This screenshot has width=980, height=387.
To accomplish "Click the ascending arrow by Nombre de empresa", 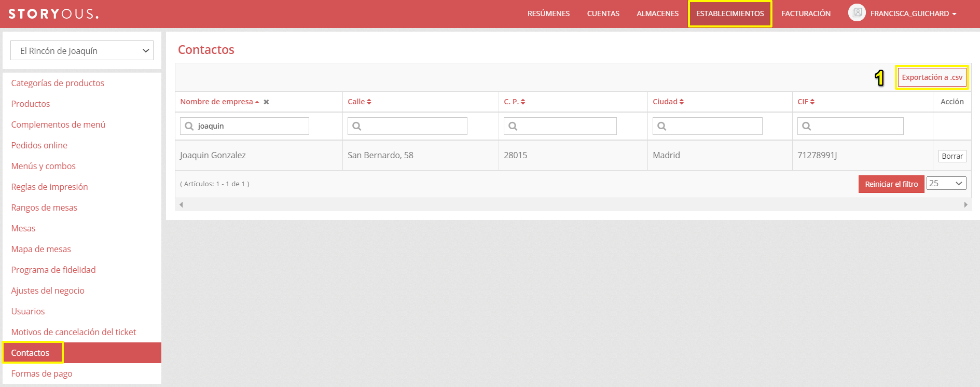I will [257, 102].
